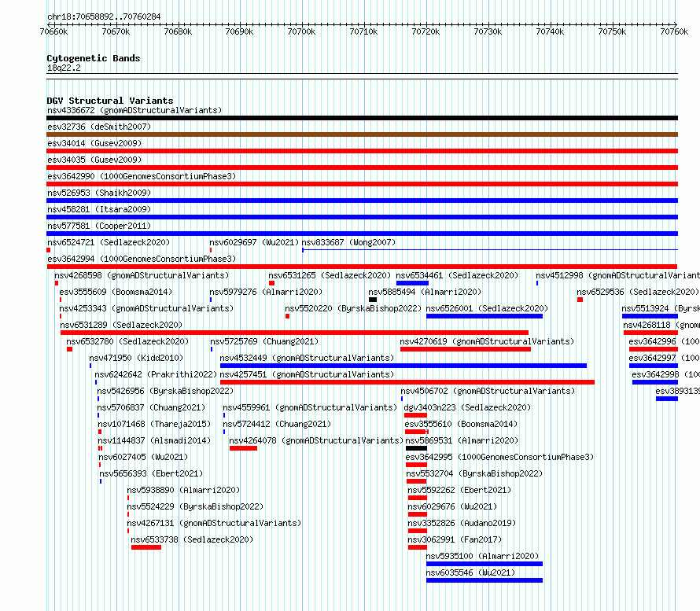Click nsv6029676 (Wu2021) label
The height and width of the screenshot is (611, 700).
(452, 506)
